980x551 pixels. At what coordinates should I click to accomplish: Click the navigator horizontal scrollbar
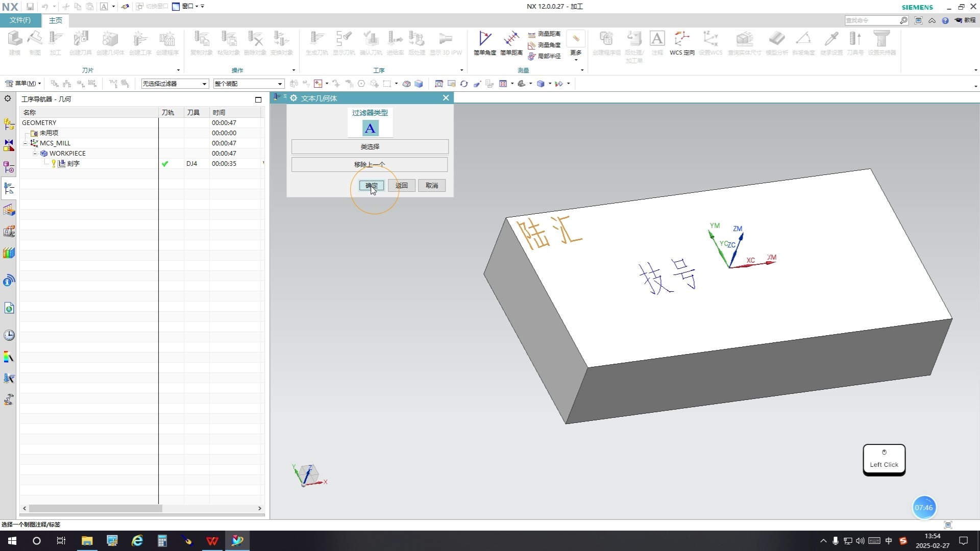pos(95,508)
